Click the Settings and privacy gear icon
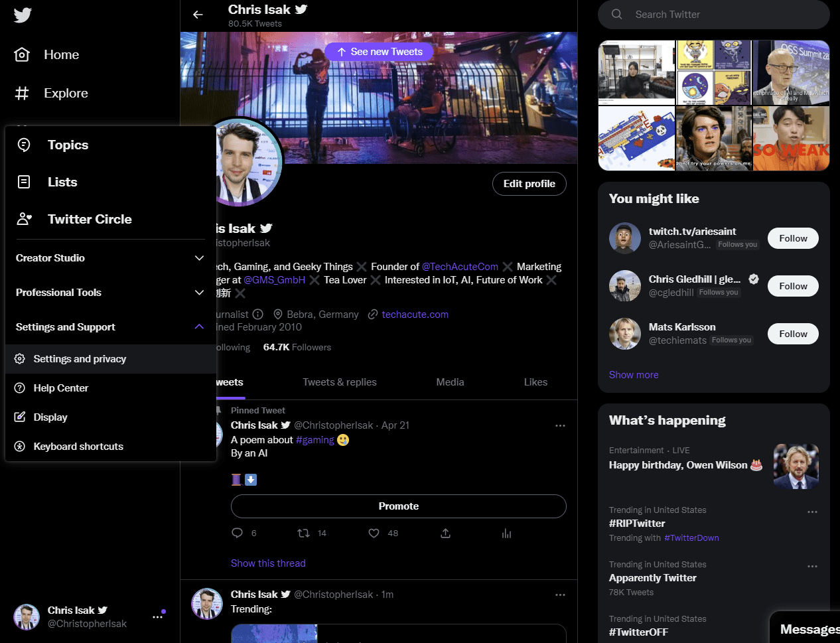This screenshot has height=643, width=840. click(x=20, y=359)
